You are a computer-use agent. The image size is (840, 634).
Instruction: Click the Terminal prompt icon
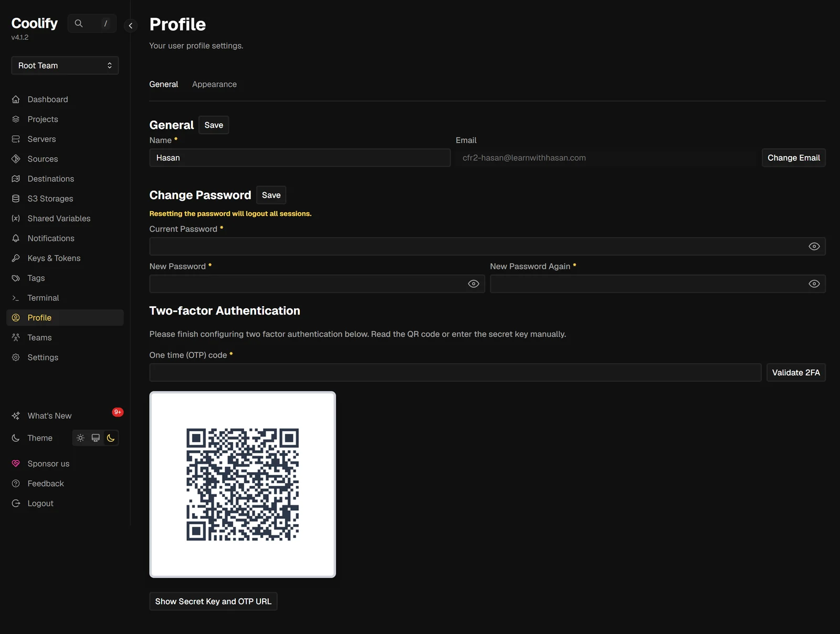pyautogui.click(x=16, y=298)
